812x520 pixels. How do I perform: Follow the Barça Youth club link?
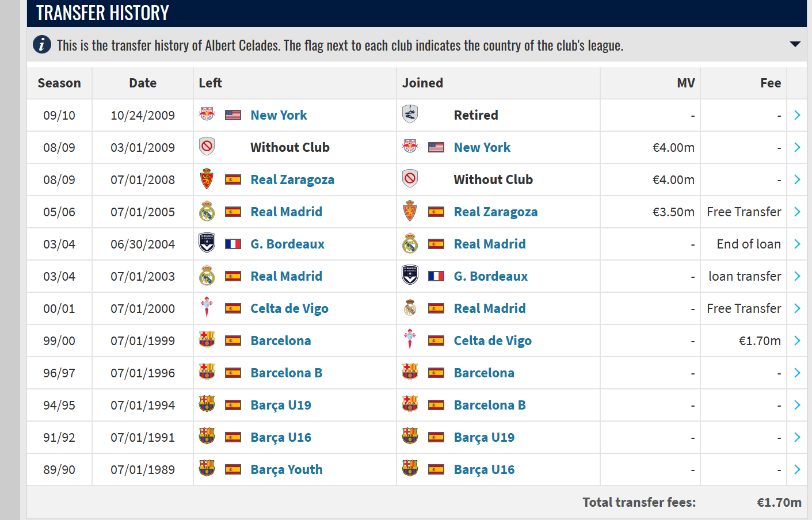tap(287, 469)
